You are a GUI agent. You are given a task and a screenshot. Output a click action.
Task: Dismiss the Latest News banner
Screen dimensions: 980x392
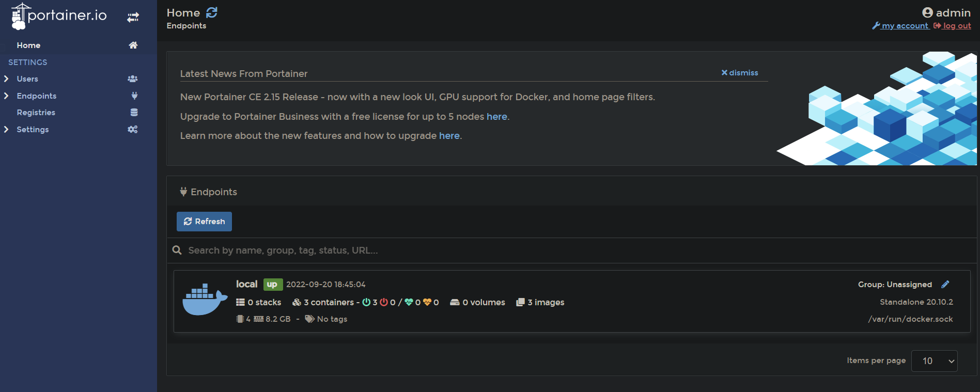click(x=739, y=73)
